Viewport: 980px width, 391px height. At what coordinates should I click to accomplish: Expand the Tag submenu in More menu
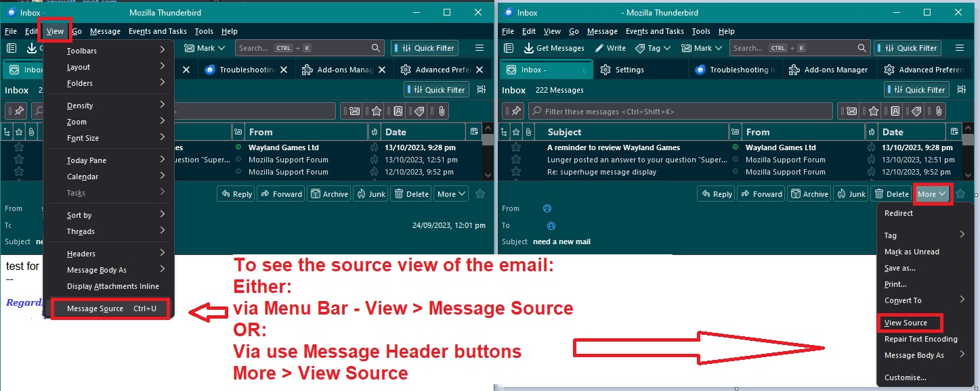[x=924, y=235]
